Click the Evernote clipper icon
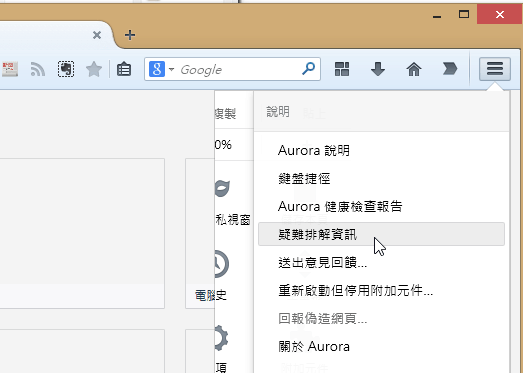This screenshot has width=523, height=373. (x=66, y=69)
